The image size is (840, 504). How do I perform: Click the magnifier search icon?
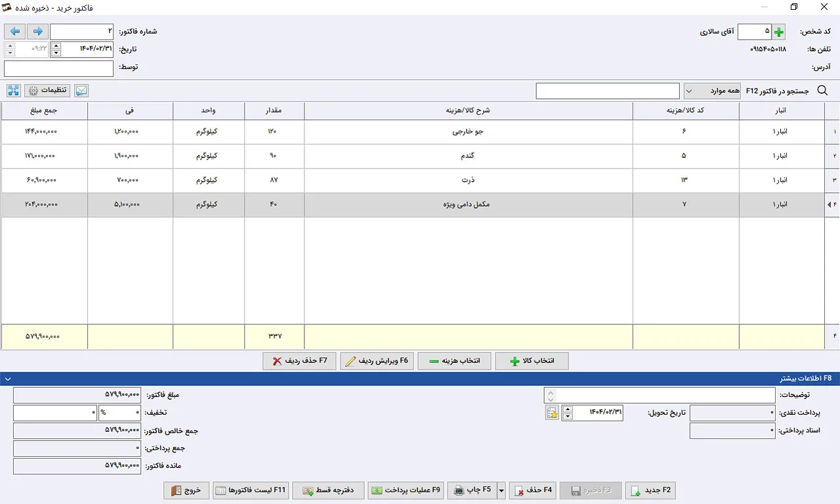822,91
